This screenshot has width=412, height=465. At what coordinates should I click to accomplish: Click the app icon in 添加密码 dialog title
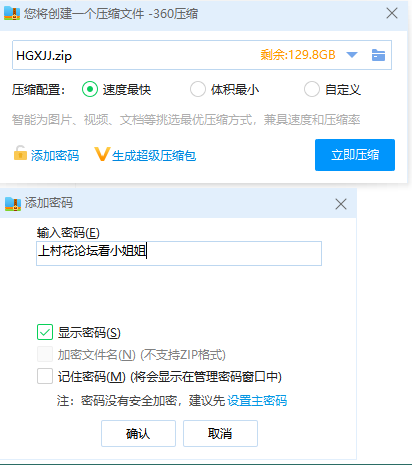13,204
